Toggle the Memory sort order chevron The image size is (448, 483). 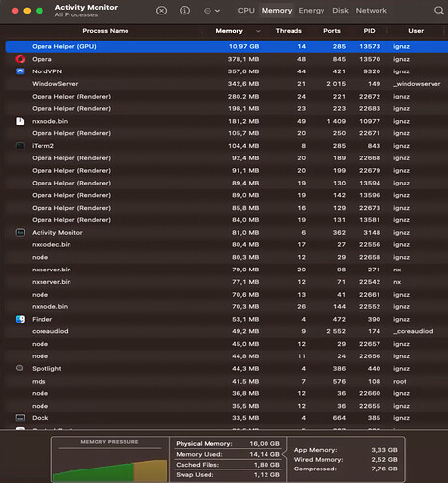[x=258, y=31]
